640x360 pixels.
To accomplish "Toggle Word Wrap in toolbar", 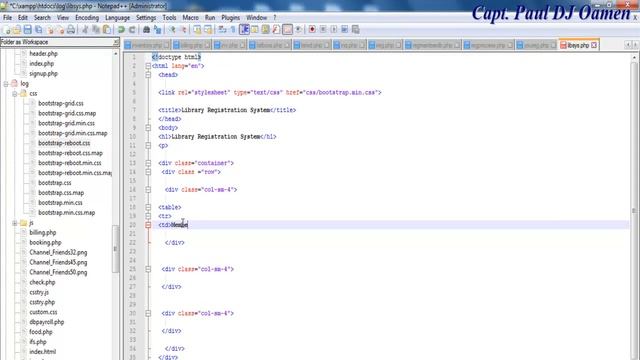I will [x=222, y=29].
